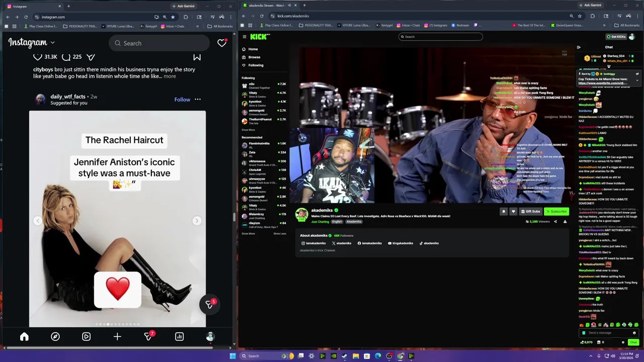Open clock showing 11:14 PM in taskbar
This screenshot has width=644, height=362.
[626, 356]
